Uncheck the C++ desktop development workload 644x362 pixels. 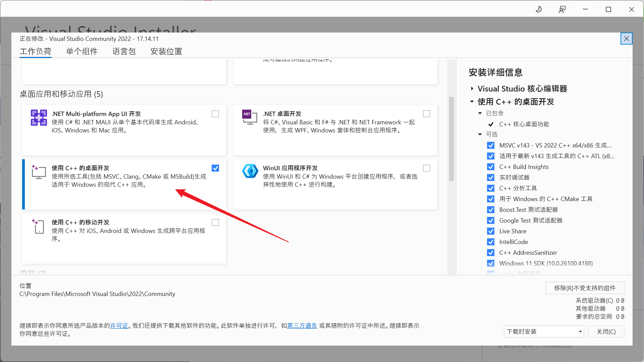[215, 168]
